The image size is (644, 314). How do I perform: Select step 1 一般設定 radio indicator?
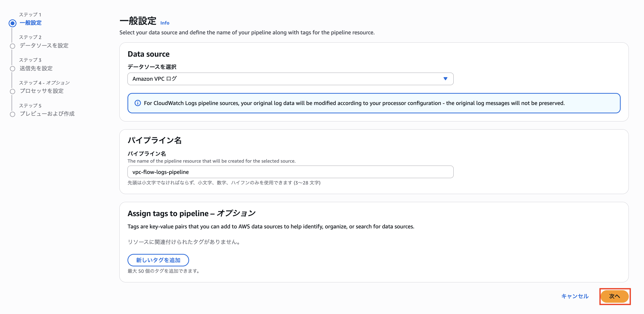(13, 23)
